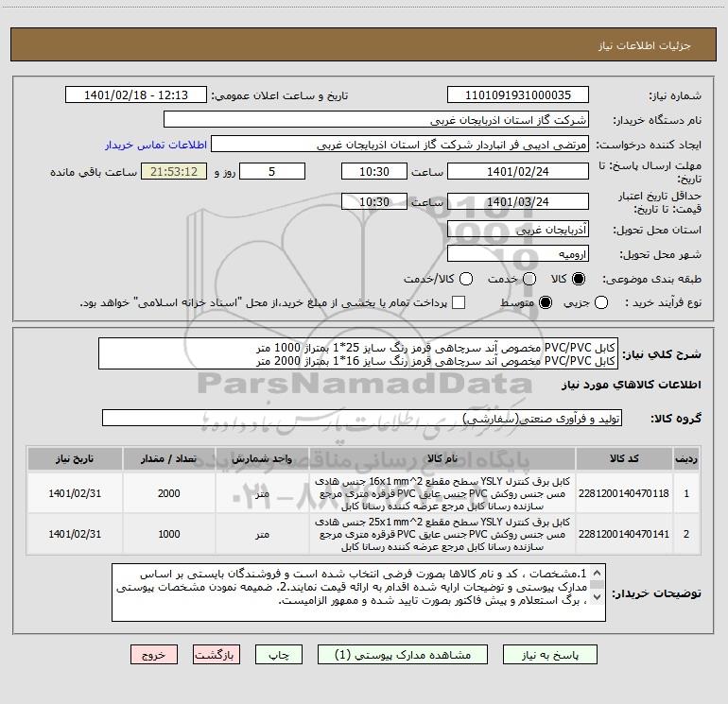Viewport: 728px width, 704px height.
Task: Click the request creator field مرتضی ادیبی فر
Action: (x=400, y=145)
